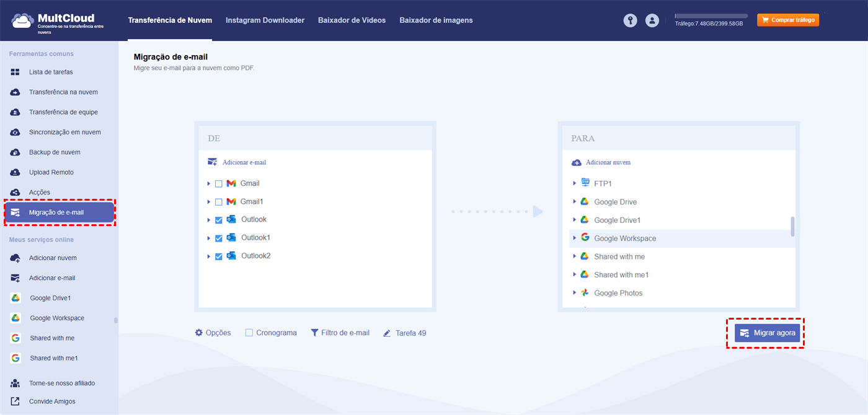Click the Google Photos pinwheel icon
The height and width of the screenshot is (415, 868).
point(585,292)
